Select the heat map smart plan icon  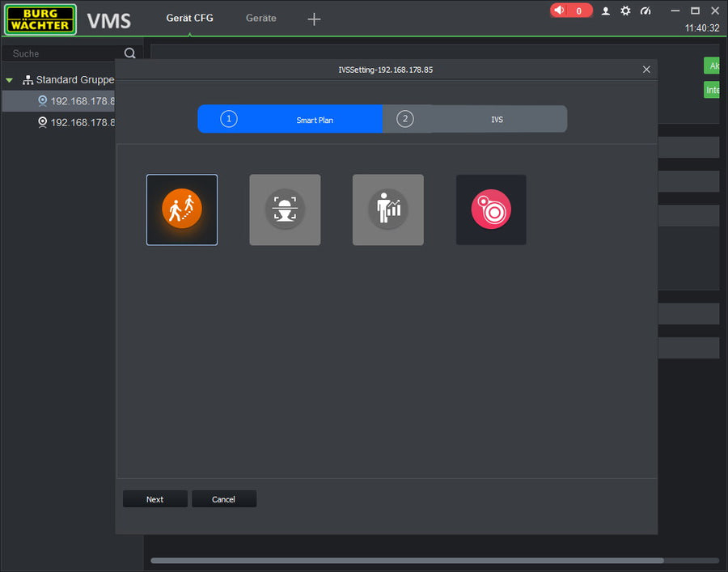coord(491,210)
